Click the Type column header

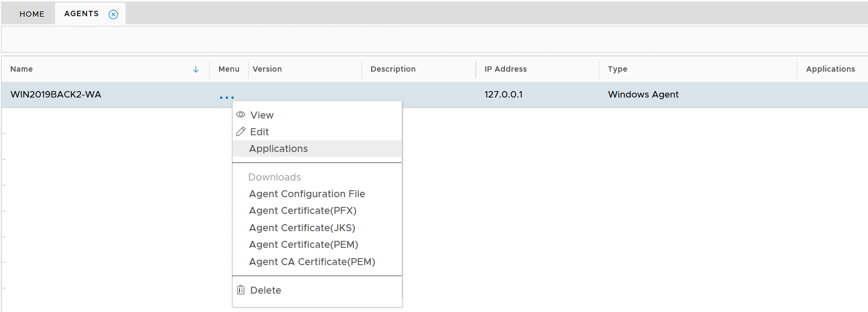point(618,69)
